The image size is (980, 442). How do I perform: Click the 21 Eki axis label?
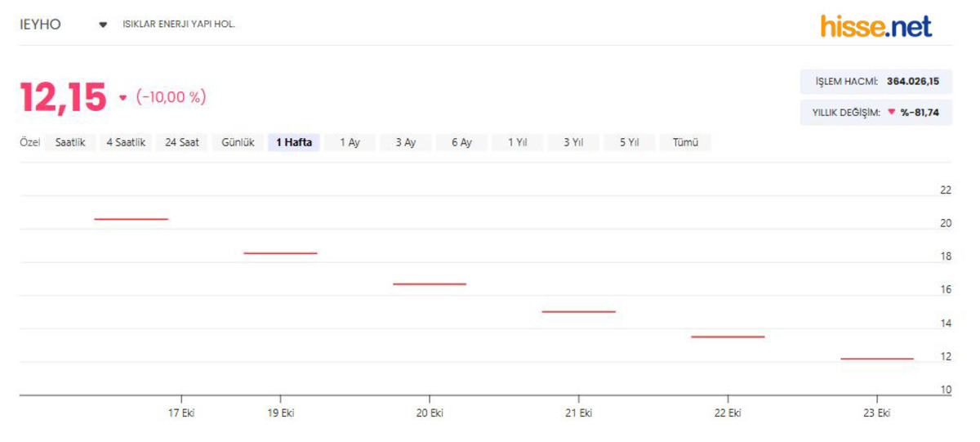pyautogui.click(x=578, y=413)
